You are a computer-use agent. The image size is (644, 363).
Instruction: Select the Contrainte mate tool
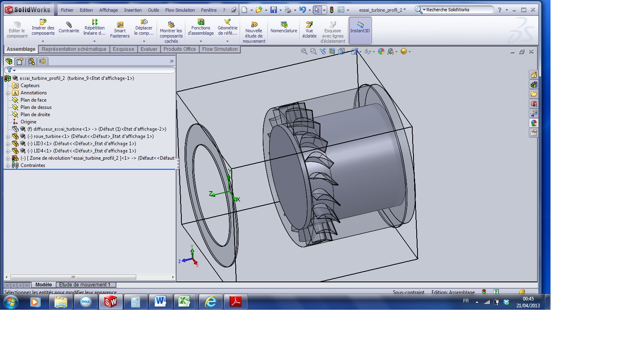[69, 27]
